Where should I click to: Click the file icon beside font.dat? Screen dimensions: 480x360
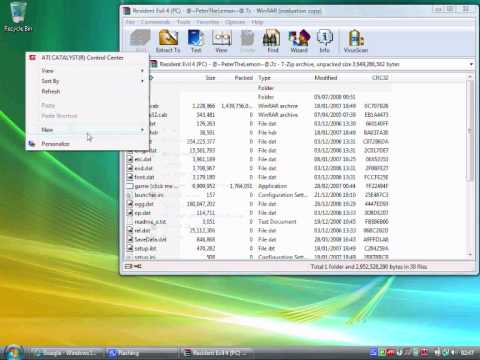(x=130, y=177)
